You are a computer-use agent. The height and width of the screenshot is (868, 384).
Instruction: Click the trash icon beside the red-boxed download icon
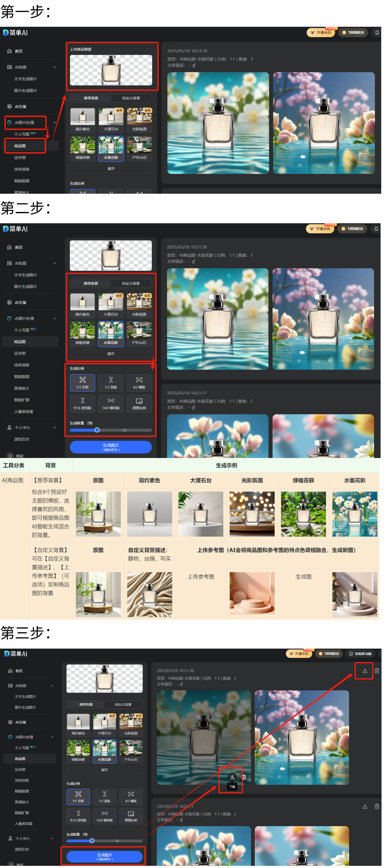377,671
